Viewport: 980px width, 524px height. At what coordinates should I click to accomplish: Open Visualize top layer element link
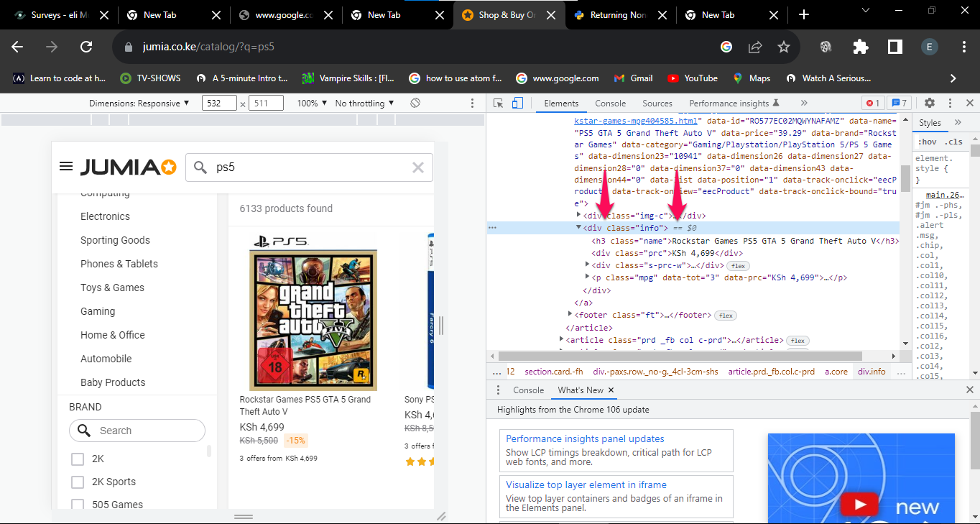pos(586,484)
